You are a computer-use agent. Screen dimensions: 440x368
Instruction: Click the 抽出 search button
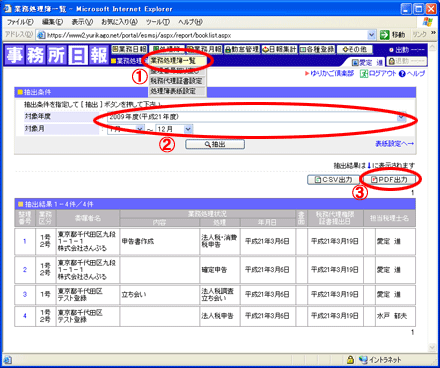coord(215,144)
